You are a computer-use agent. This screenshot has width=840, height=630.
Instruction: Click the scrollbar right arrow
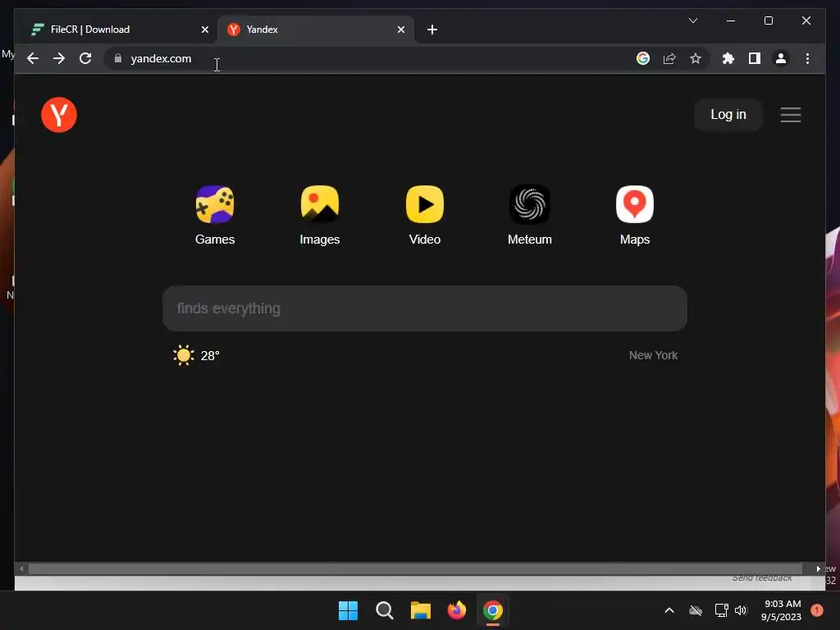click(818, 568)
